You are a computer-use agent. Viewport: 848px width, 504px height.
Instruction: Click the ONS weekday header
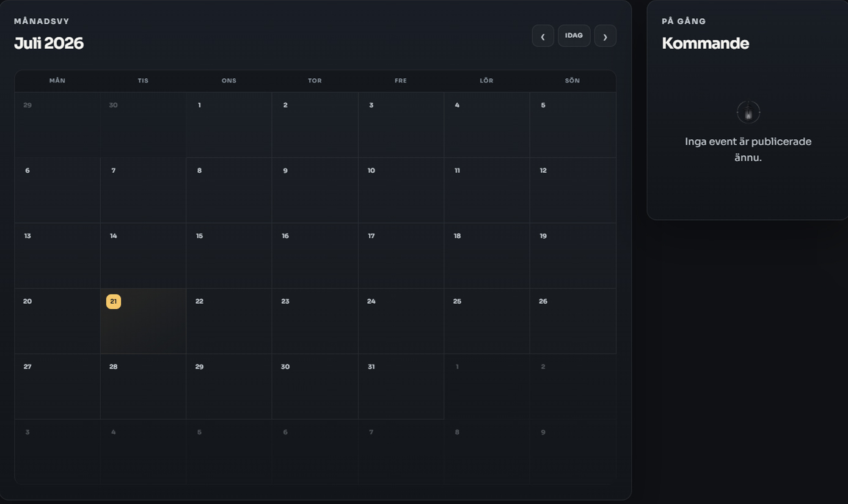pyautogui.click(x=229, y=81)
